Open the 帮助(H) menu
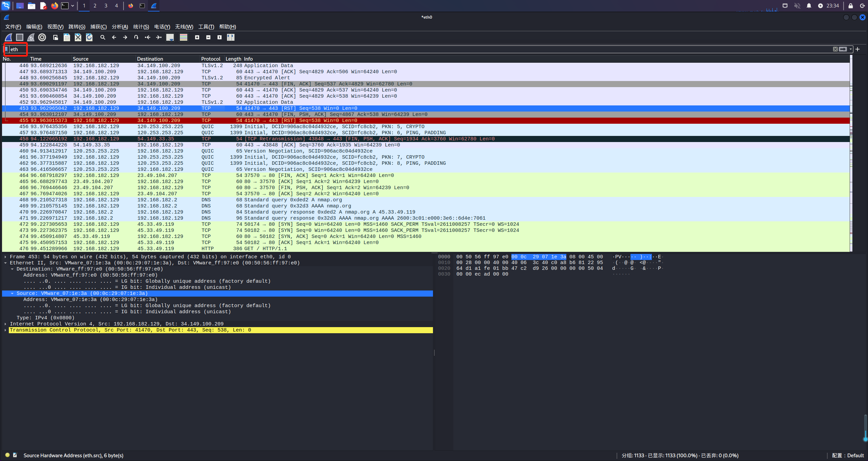The image size is (868, 461). coord(227,27)
